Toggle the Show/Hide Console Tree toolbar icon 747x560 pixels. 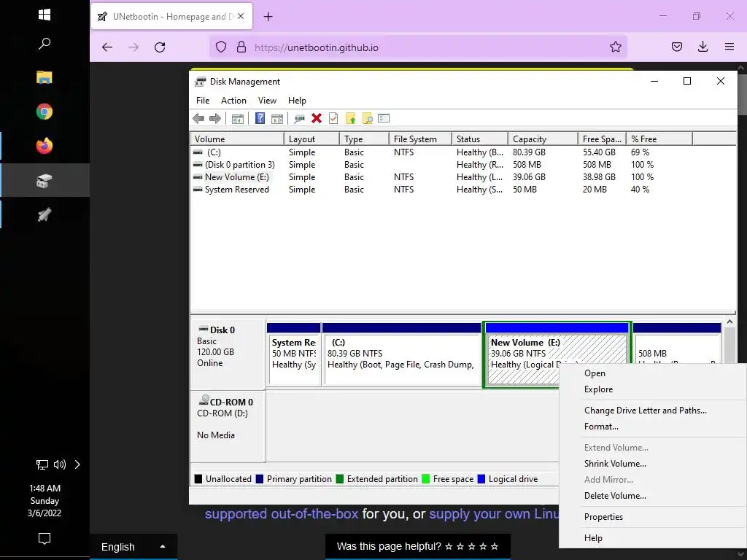[x=237, y=119]
